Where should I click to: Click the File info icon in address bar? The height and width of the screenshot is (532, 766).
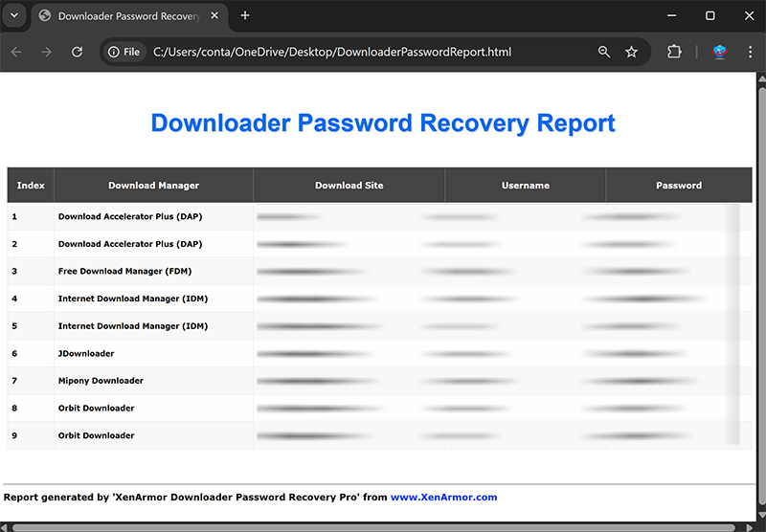pos(124,52)
